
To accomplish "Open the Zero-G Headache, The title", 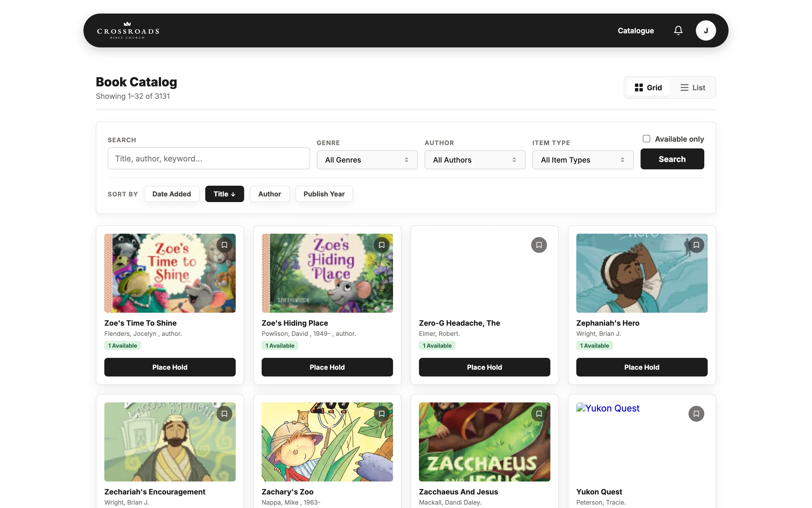I will pyautogui.click(x=459, y=323).
